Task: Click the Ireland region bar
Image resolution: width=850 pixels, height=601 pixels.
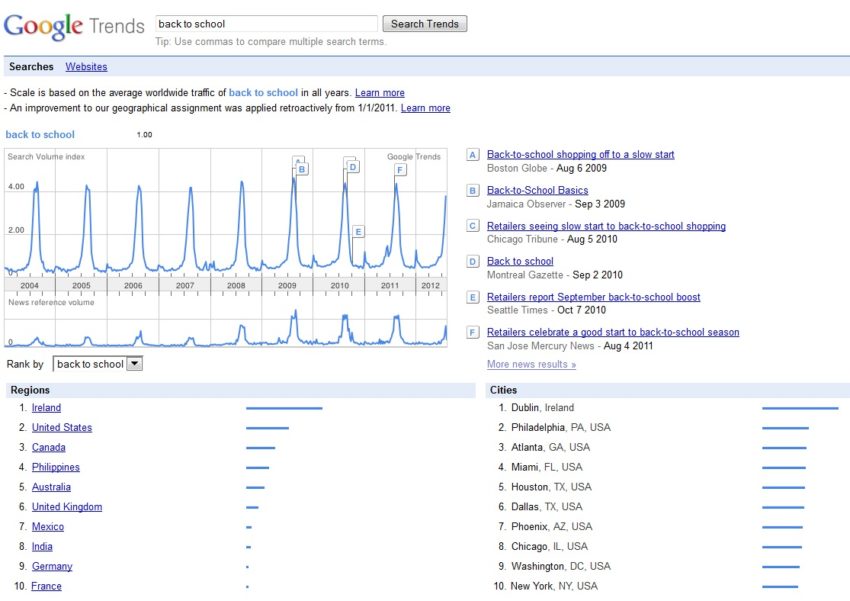Action: pos(284,408)
